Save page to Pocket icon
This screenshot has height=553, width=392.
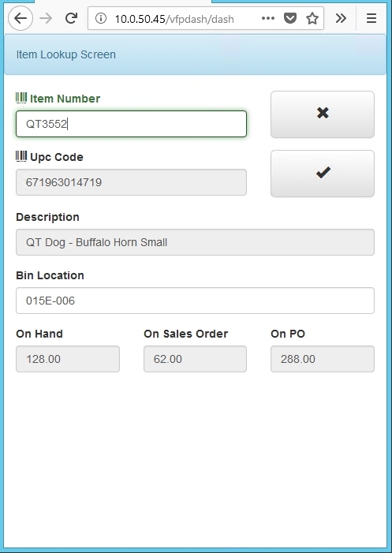tap(290, 18)
